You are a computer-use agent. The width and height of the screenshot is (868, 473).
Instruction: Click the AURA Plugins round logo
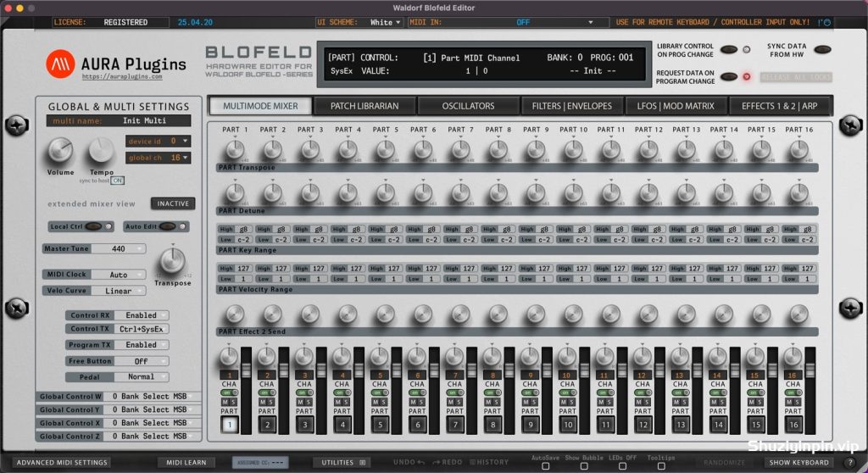pyautogui.click(x=60, y=63)
